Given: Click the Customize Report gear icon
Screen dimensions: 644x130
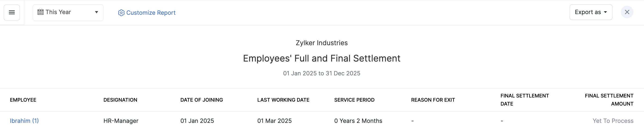Looking at the screenshot, I should click(121, 13).
